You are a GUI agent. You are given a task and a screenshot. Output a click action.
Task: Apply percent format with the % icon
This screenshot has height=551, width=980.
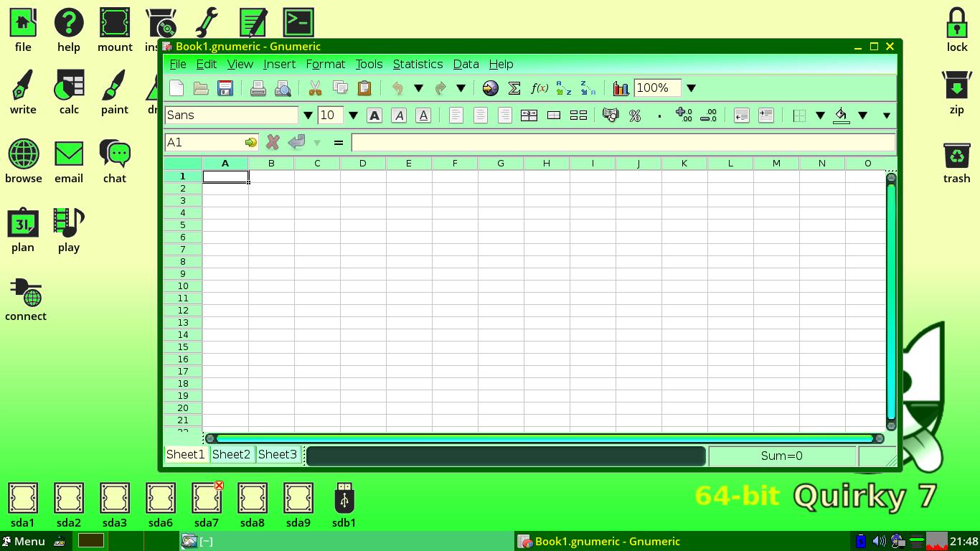pyautogui.click(x=635, y=116)
